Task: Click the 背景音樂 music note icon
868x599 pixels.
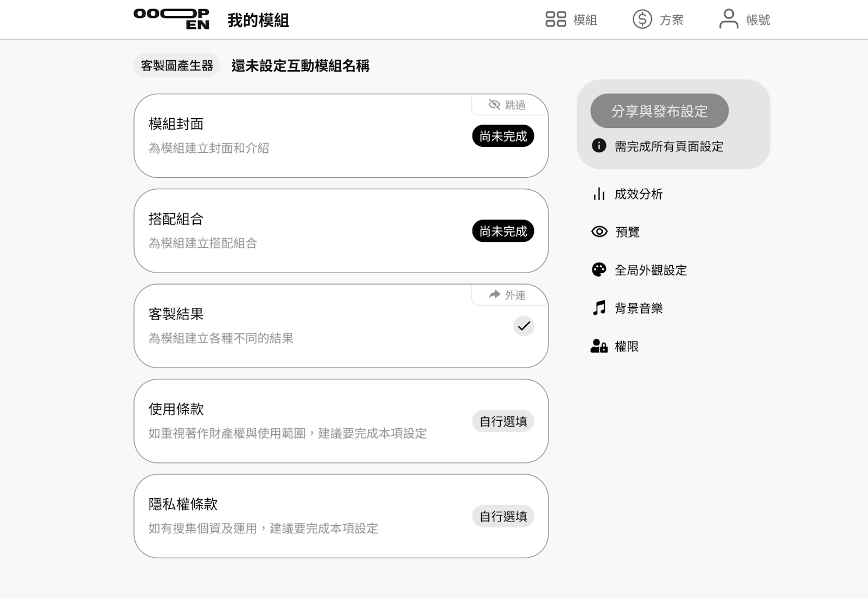Action: 599,308
